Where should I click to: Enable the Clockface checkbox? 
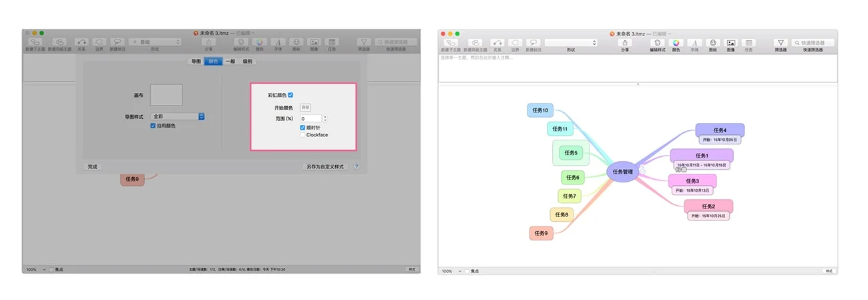click(302, 135)
